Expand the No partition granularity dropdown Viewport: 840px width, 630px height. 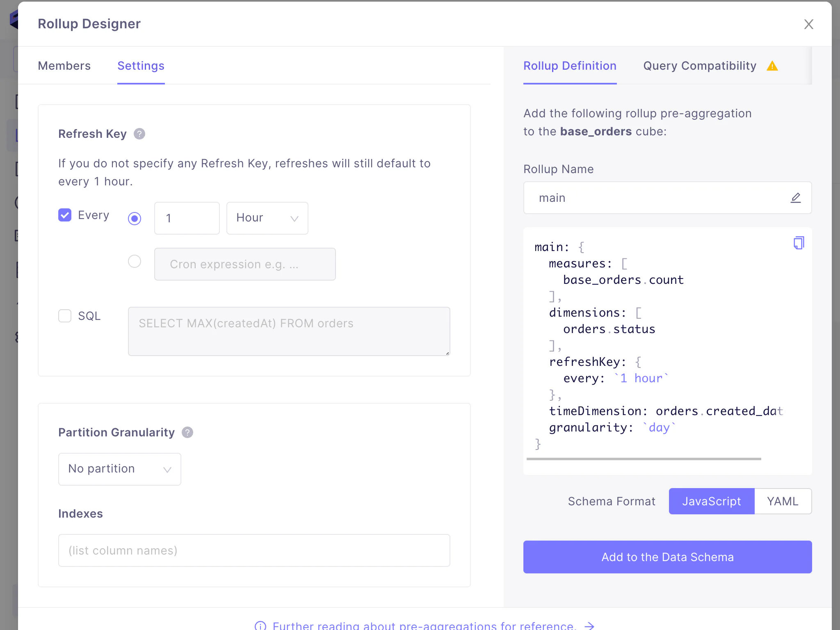click(119, 469)
